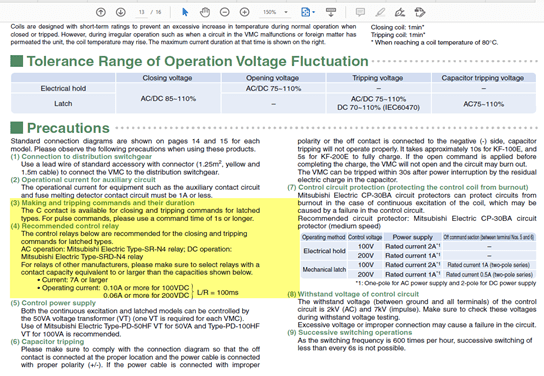Click the L/R = 100ms text

(218, 292)
